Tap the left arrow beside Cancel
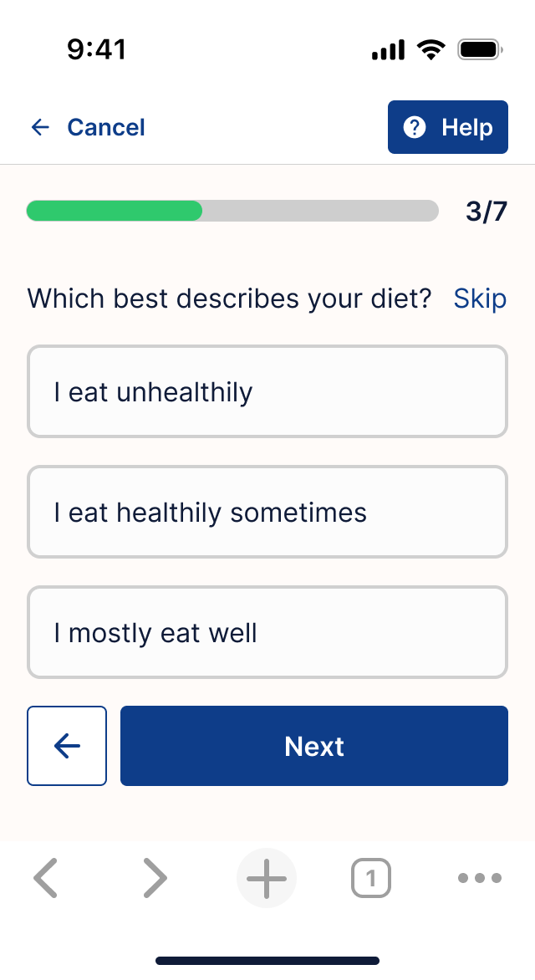Screen dimensions: 535x980 (x=40, y=127)
